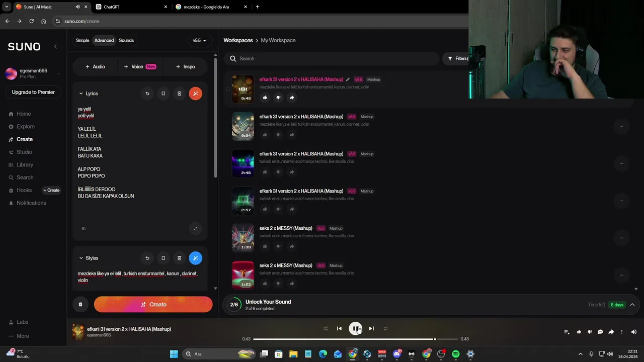
Task: Click the Workspaces breadcrumb link
Action: tap(238, 40)
